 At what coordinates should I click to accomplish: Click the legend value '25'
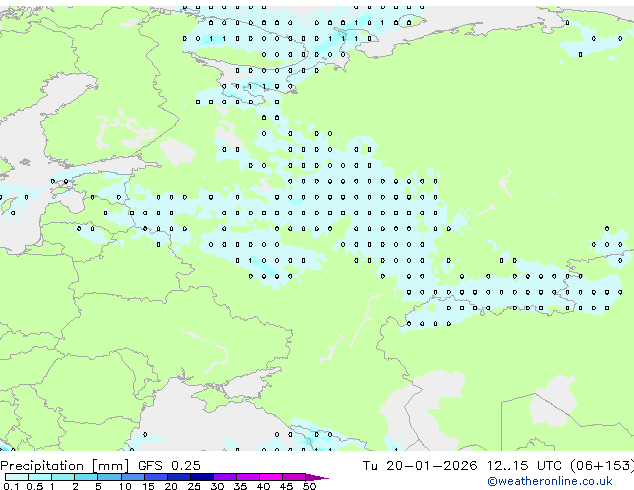point(194,486)
